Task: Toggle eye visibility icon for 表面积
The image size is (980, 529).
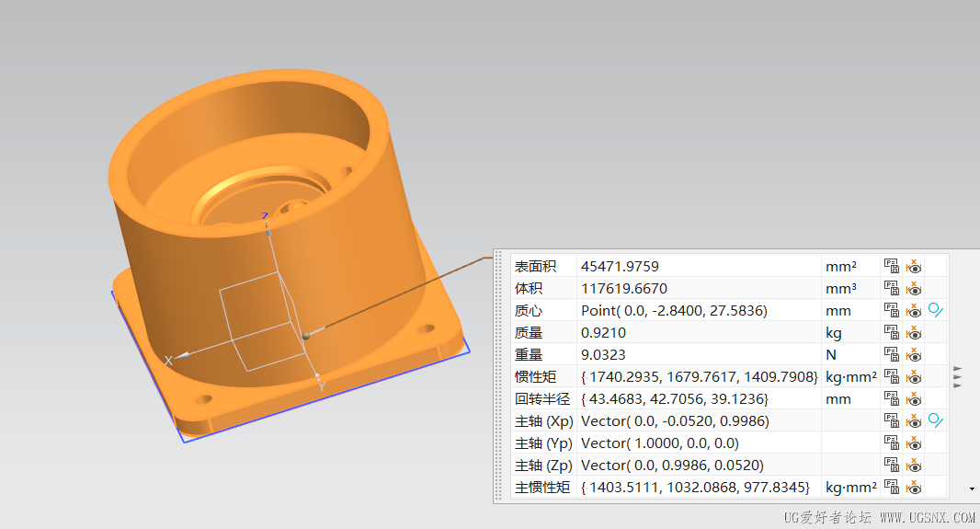Action: pos(914,266)
